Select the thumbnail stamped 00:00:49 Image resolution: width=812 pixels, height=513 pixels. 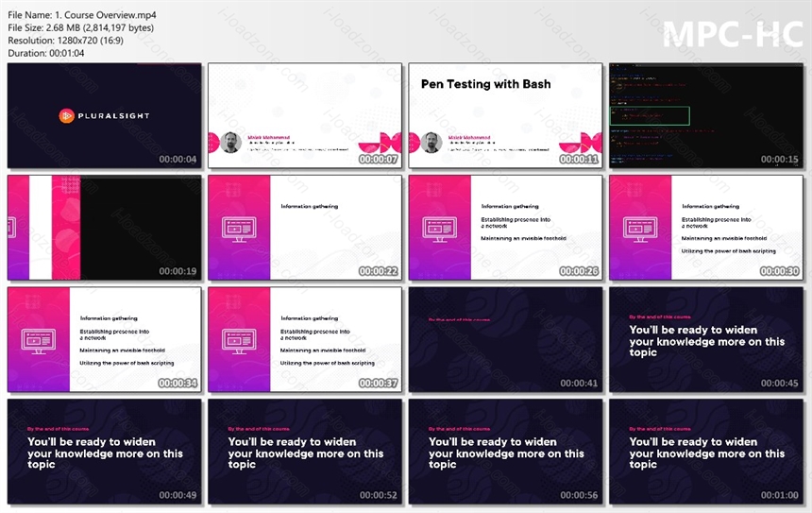(105, 452)
